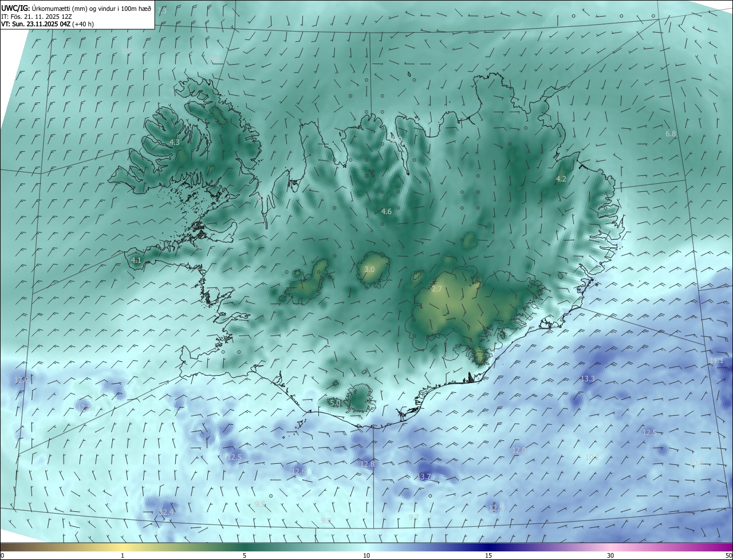Click the 30 label on the color scale
The width and height of the screenshot is (733, 560).
(x=610, y=556)
